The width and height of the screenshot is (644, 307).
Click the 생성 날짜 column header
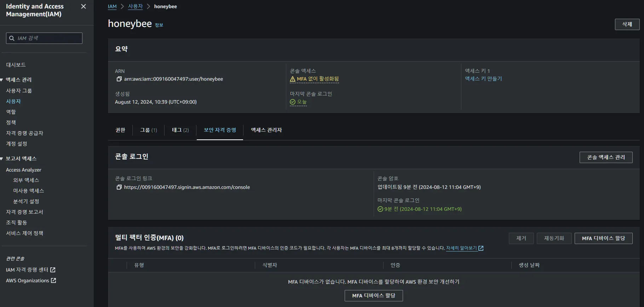coord(529,265)
